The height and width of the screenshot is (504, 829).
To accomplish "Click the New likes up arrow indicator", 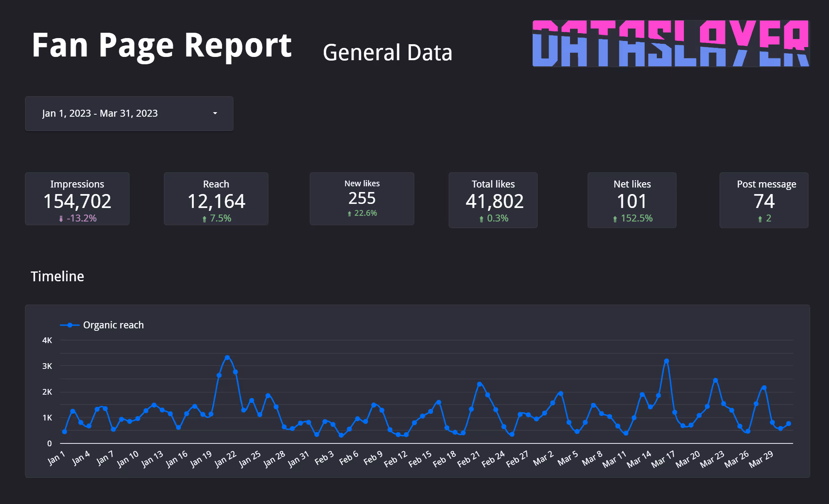I will [350, 214].
